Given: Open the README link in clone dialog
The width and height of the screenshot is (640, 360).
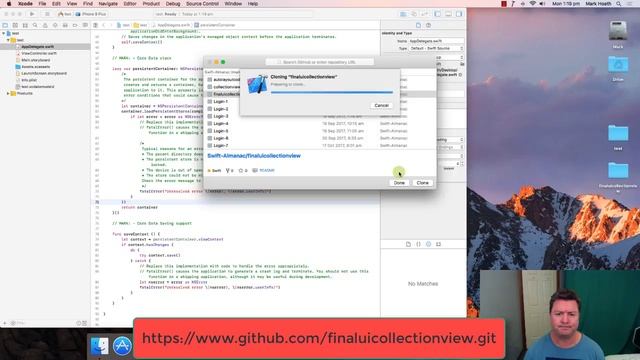Looking at the screenshot, I should point(267,170).
